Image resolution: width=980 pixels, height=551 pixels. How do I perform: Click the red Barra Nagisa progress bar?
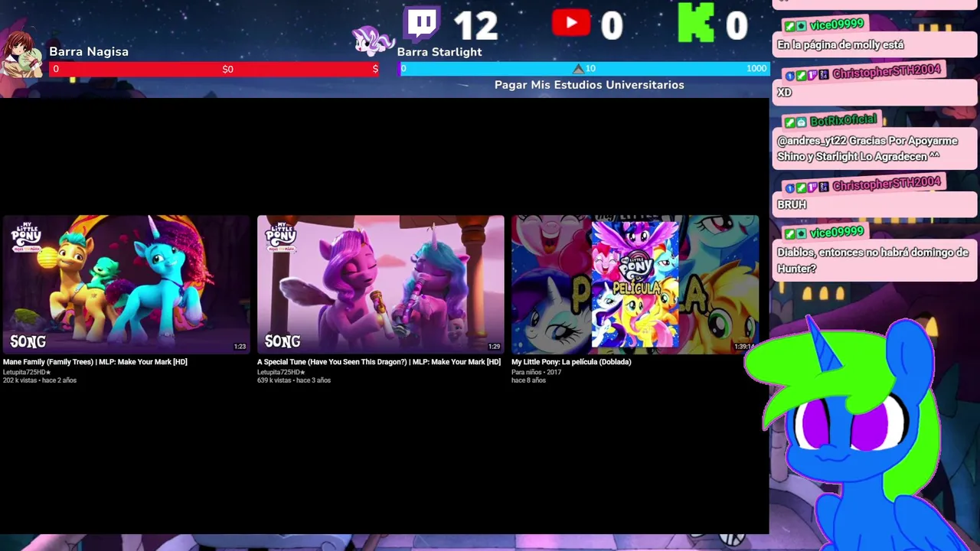[x=215, y=69]
